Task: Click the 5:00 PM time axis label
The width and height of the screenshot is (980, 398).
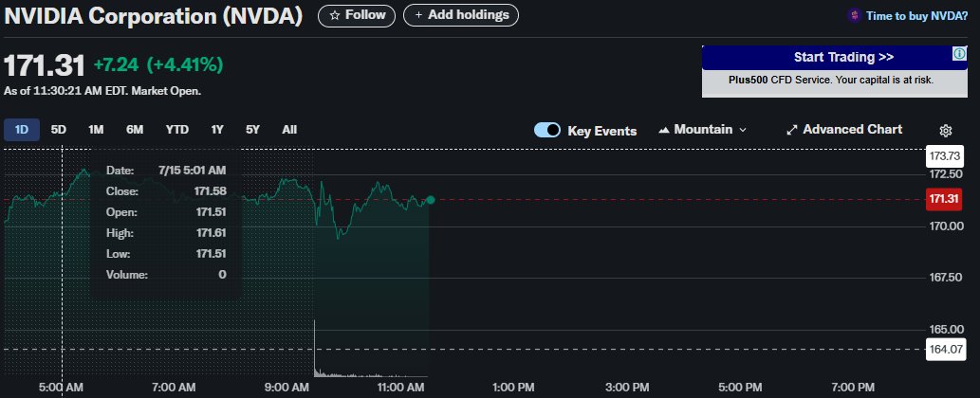Action: click(739, 388)
